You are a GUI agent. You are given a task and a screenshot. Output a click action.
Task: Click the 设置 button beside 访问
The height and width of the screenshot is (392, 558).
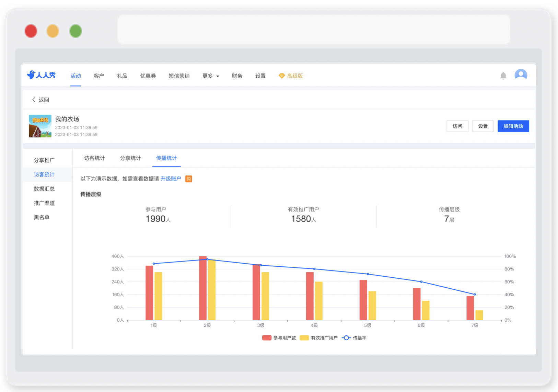point(483,126)
